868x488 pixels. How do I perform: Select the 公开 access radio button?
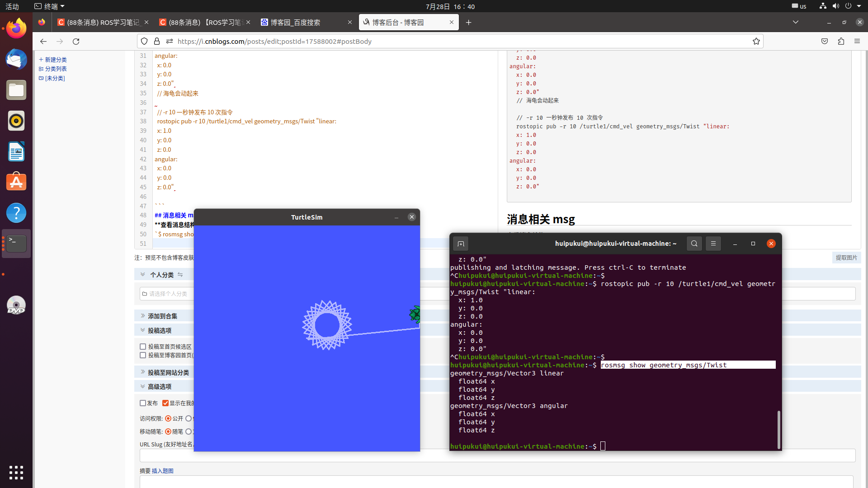coord(168,418)
